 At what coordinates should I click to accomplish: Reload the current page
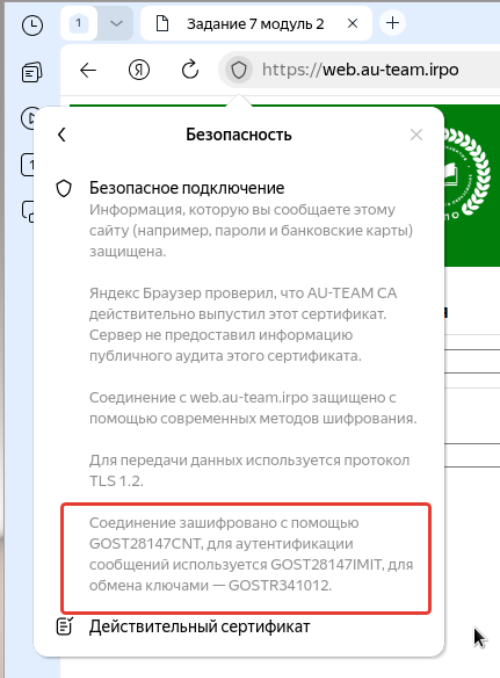189,70
